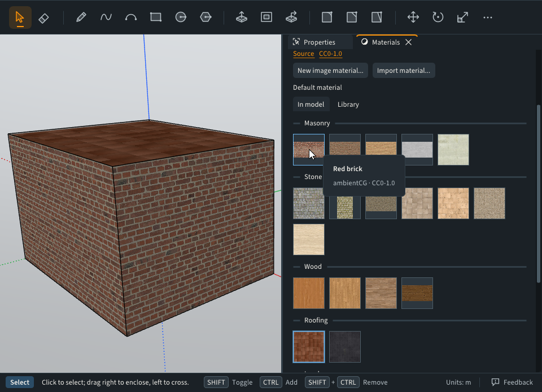Select the red roof tile swatch

[x=309, y=347]
